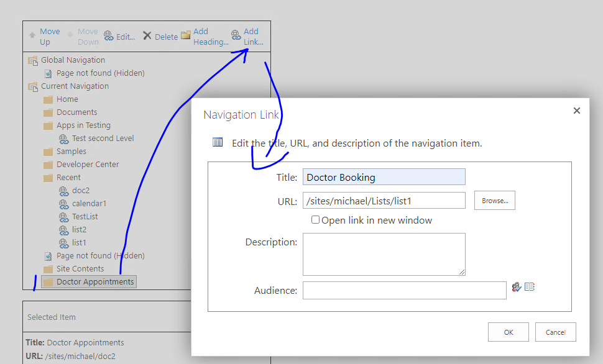Click the Edit globe-link icon
The image size is (603, 364).
click(109, 36)
